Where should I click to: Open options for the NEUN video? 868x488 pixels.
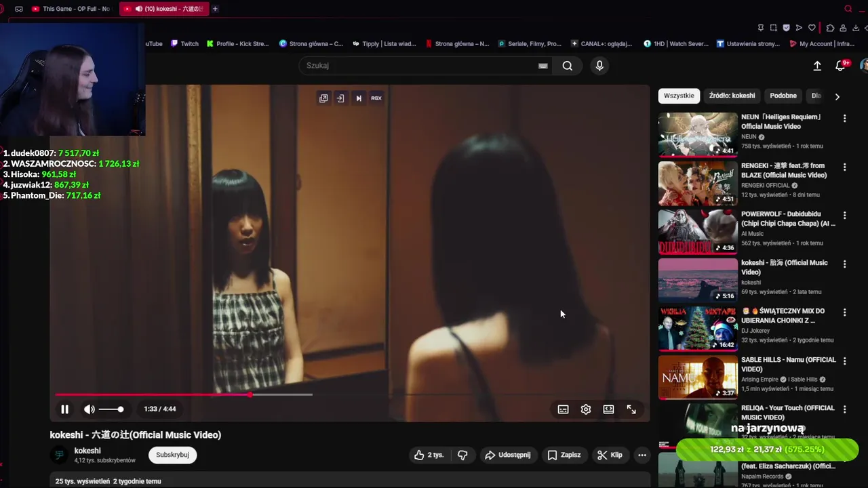pyautogui.click(x=844, y=119)
